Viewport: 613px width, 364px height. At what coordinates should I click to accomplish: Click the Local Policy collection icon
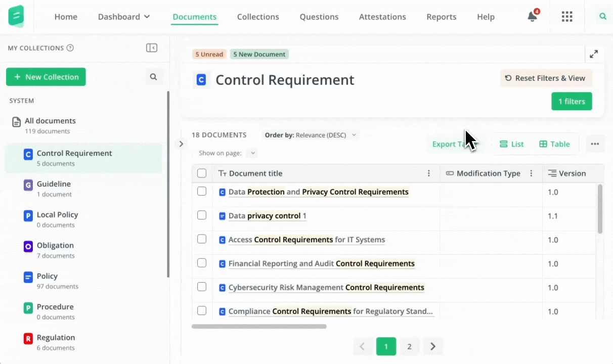coord(28,216)
